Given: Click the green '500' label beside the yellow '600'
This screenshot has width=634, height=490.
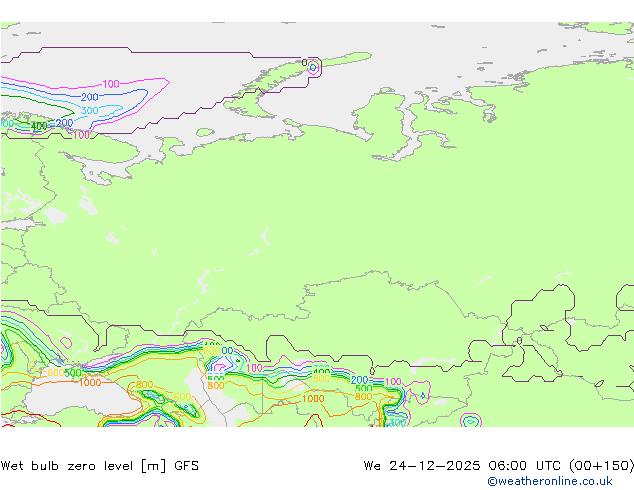Looking at the screenshot, I should [x=73, y=373].
